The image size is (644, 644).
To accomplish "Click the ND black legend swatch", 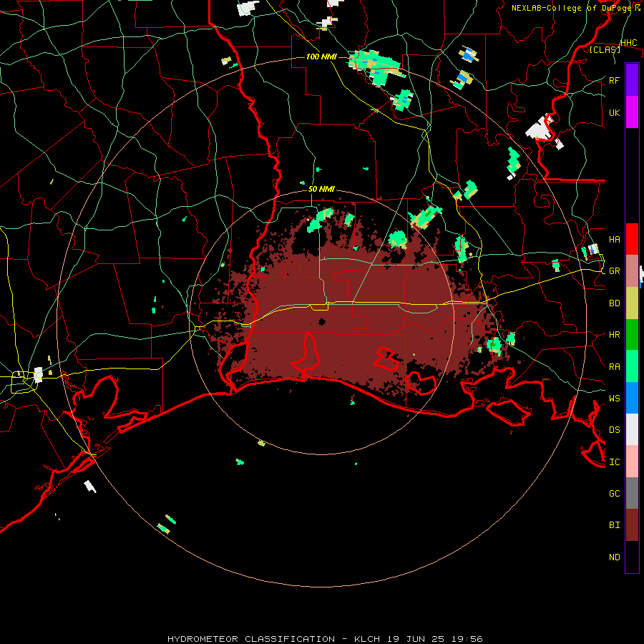I will point(632,557).
